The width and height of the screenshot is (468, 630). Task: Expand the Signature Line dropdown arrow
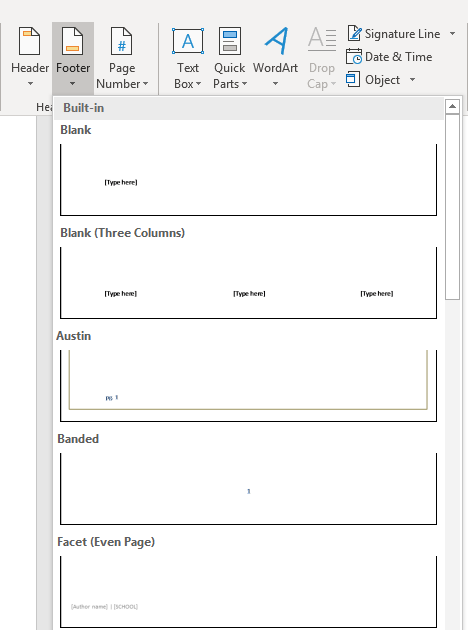point(452,33)
